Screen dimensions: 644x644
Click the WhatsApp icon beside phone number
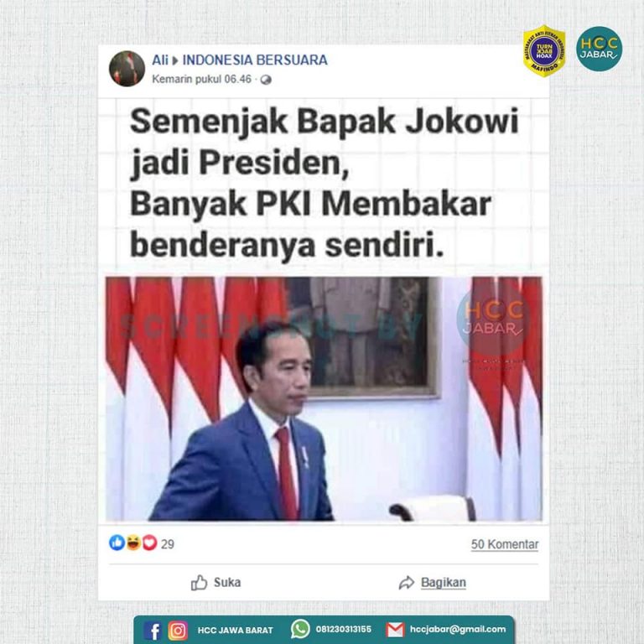(300, 629)
